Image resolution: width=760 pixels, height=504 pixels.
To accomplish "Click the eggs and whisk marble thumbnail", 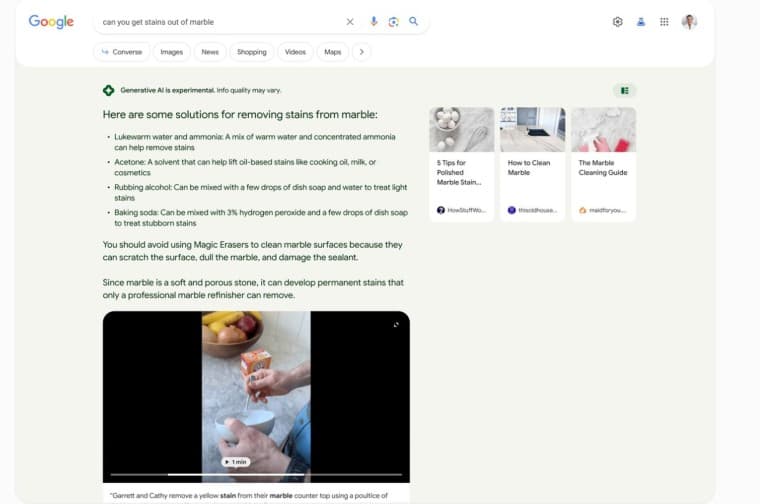I will (x=461, y=129).
